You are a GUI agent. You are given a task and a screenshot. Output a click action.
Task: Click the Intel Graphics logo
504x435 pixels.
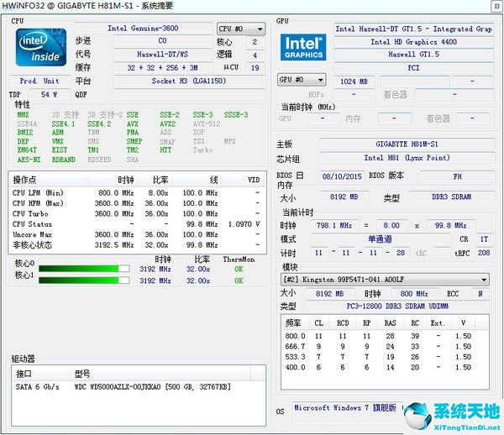pyautogui.click(x=303, y=47)
